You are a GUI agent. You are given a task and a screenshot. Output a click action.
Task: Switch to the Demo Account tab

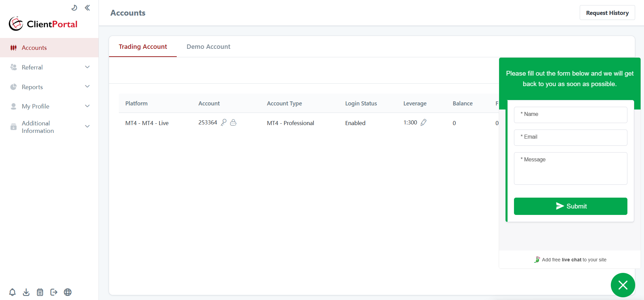(208, 47)
